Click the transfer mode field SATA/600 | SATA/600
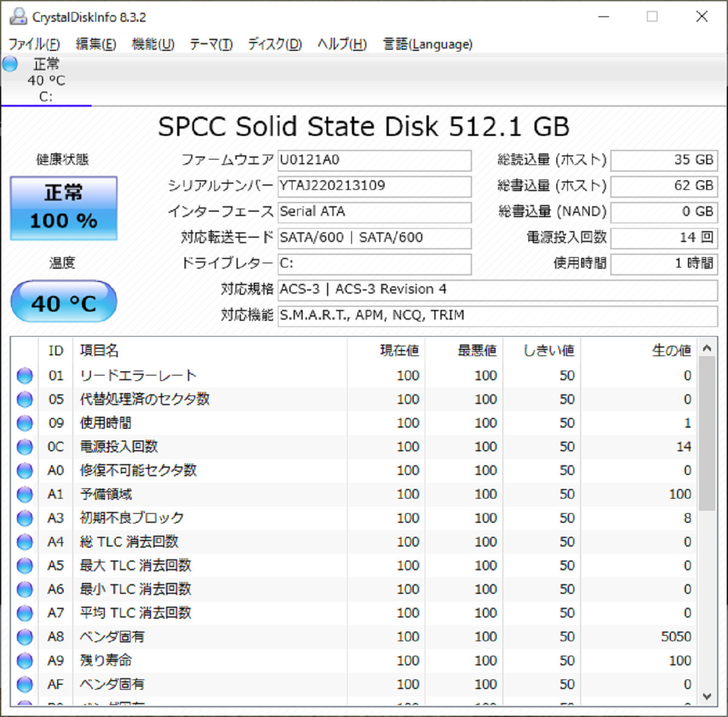Viewport: 728px width, 717px height. tap(374, 238)
